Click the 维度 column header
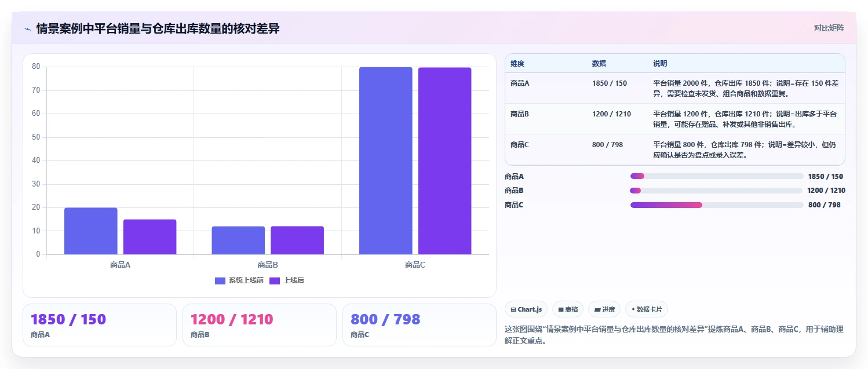868x369 pixels. [517, 64]
